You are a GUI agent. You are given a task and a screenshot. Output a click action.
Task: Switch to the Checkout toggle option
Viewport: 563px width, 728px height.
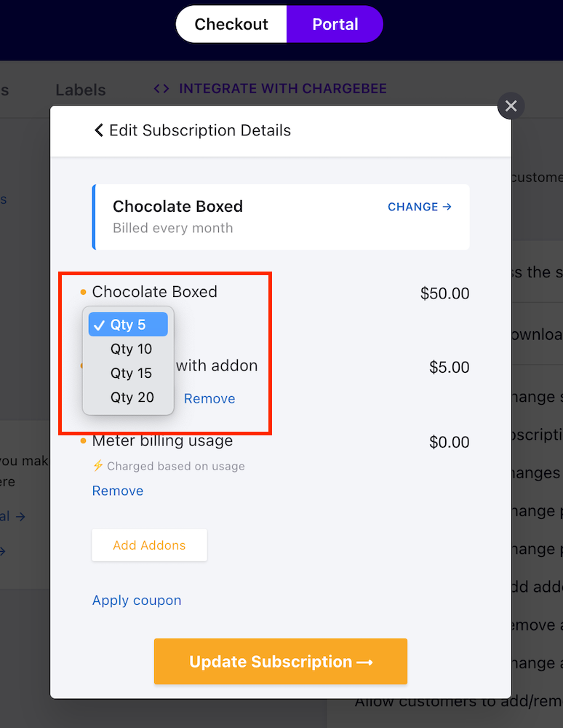click(x=231, y=24)
